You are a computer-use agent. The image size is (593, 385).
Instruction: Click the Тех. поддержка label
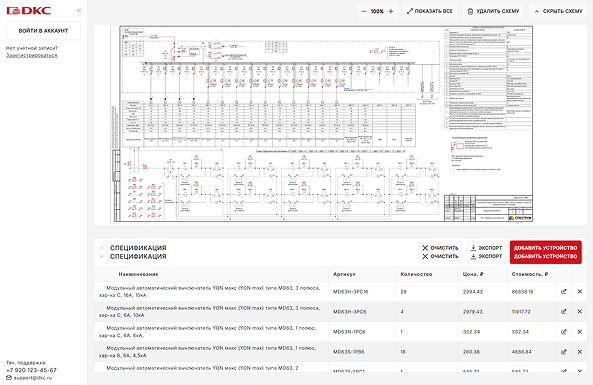coord(26,363)
